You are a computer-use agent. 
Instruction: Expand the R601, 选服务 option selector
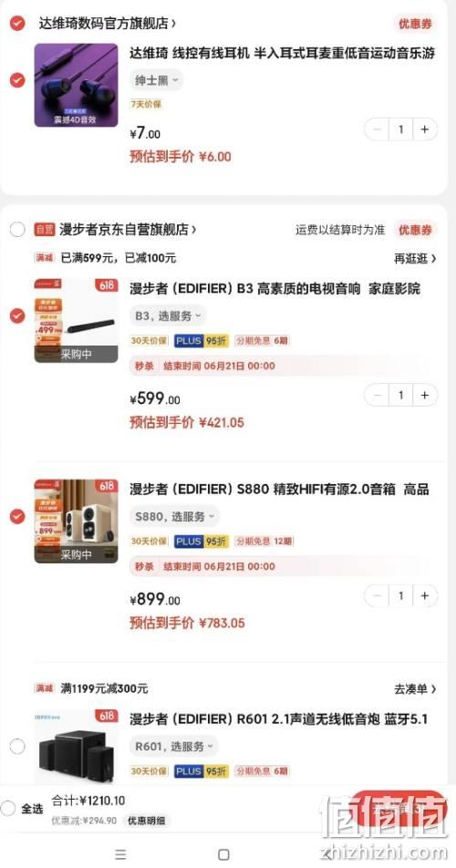click(x=174, y=746)
